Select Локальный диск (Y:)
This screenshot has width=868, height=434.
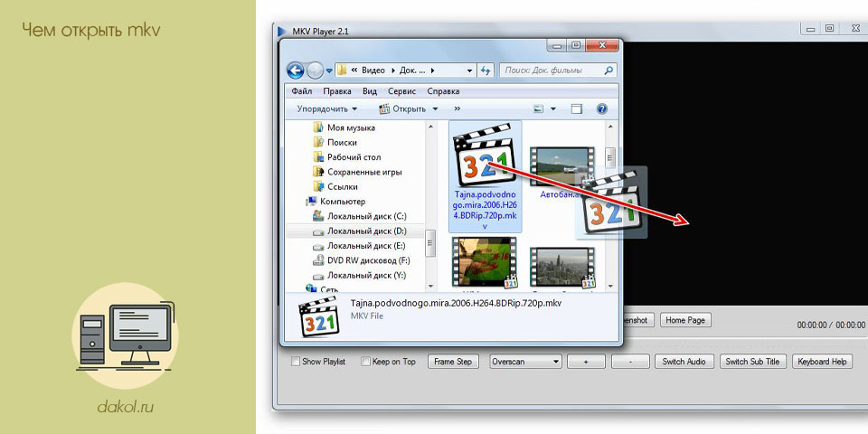(x=366, y=275)
